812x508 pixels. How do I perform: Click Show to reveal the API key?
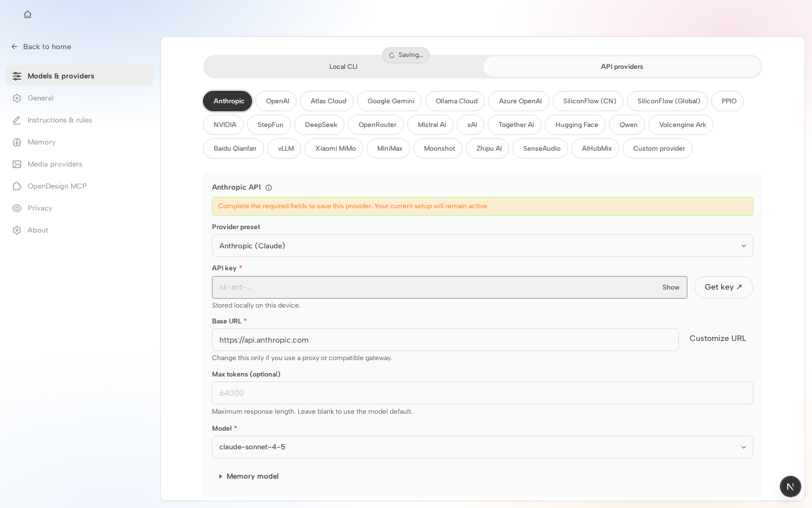point(671,287)
